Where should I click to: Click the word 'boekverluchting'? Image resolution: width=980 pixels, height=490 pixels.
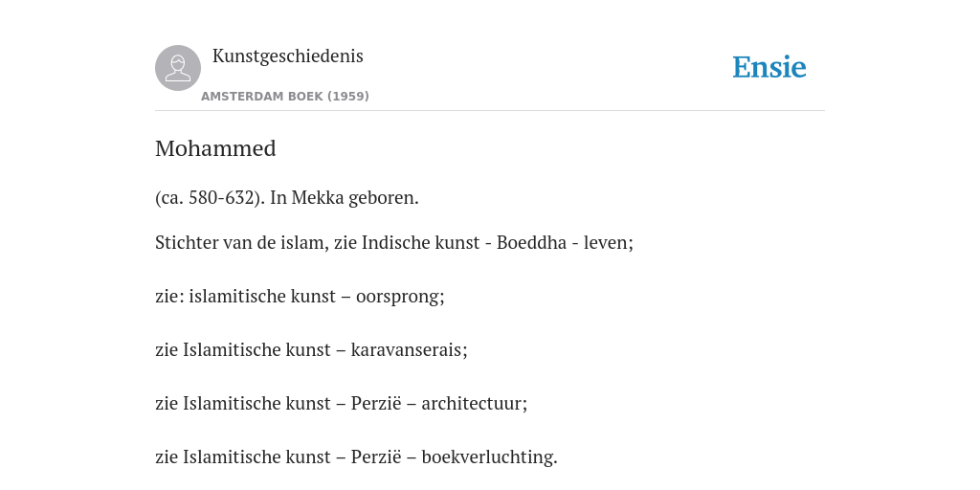click(x=487, y=457)
